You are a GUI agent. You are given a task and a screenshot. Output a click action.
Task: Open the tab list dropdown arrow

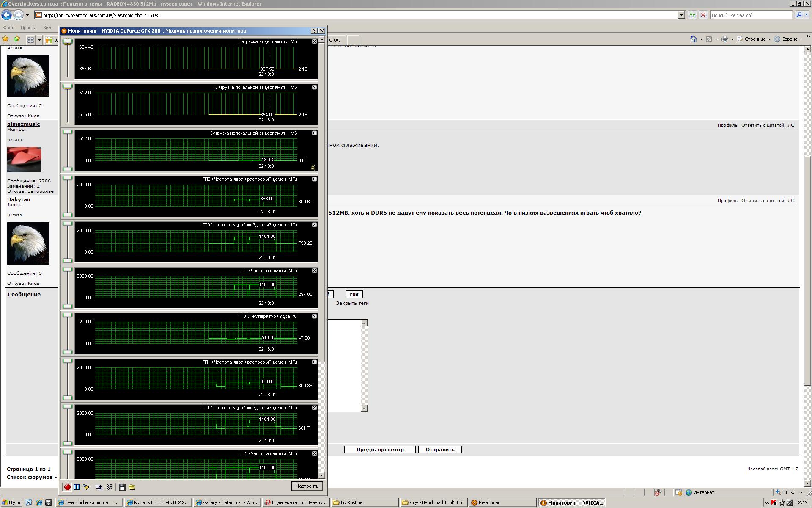[39, 40]
